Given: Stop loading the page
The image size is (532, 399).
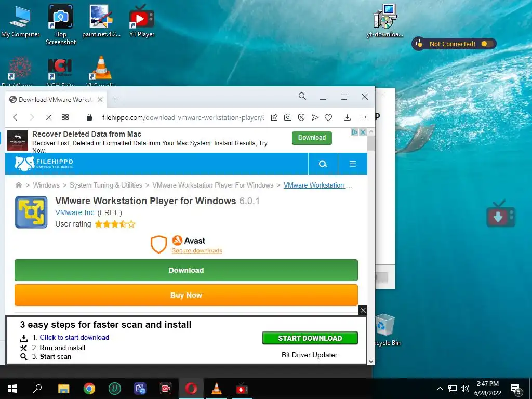Looking at the screenshot, I should pyautogui.click(x=49, y=117).
